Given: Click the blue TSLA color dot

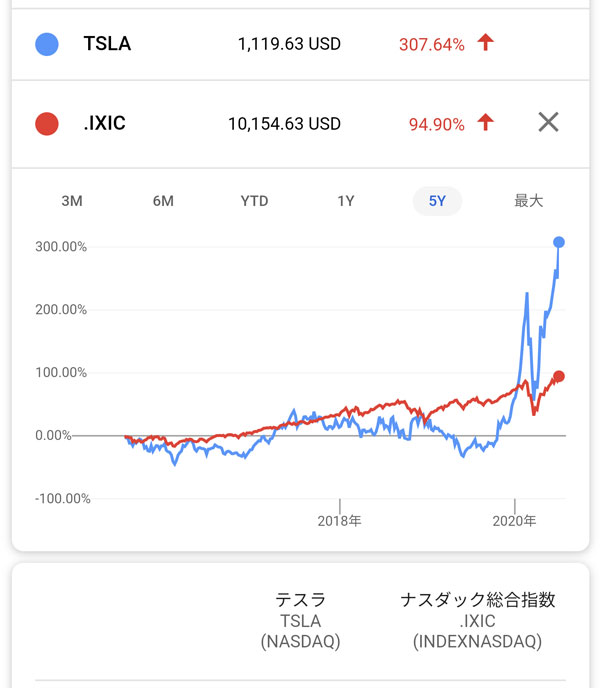Looking at the screenshot, I should tap(46, 44).
